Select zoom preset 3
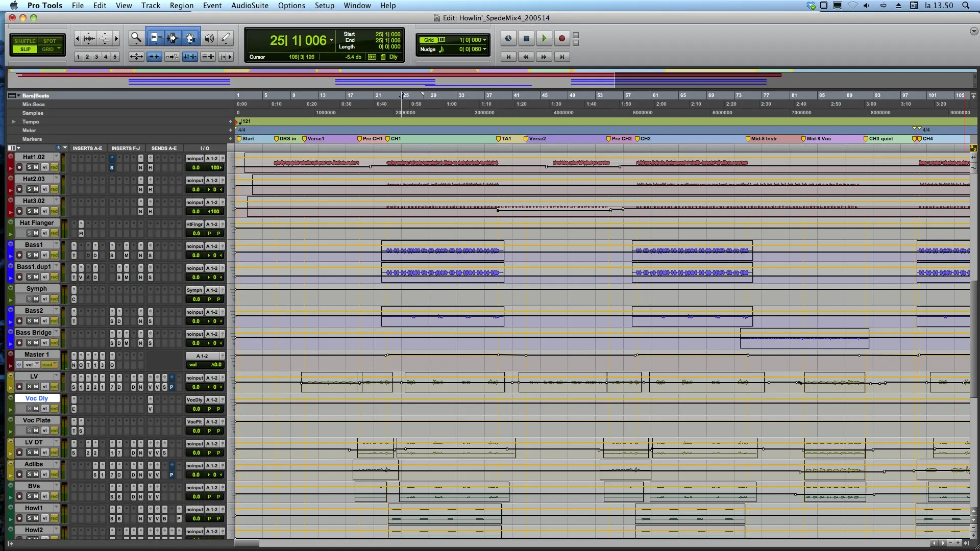Image resolution: width=980 pixels, height=551 pixels. (x=96, y=57)
